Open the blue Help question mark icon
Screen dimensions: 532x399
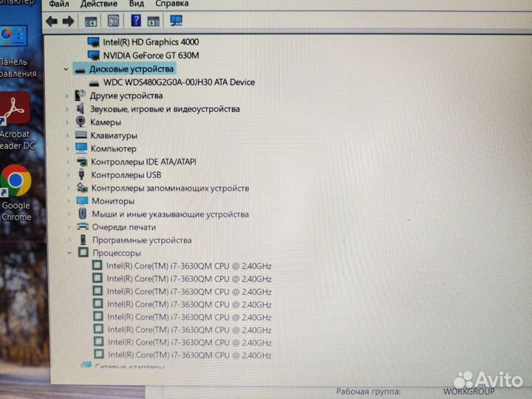[136, 21]
